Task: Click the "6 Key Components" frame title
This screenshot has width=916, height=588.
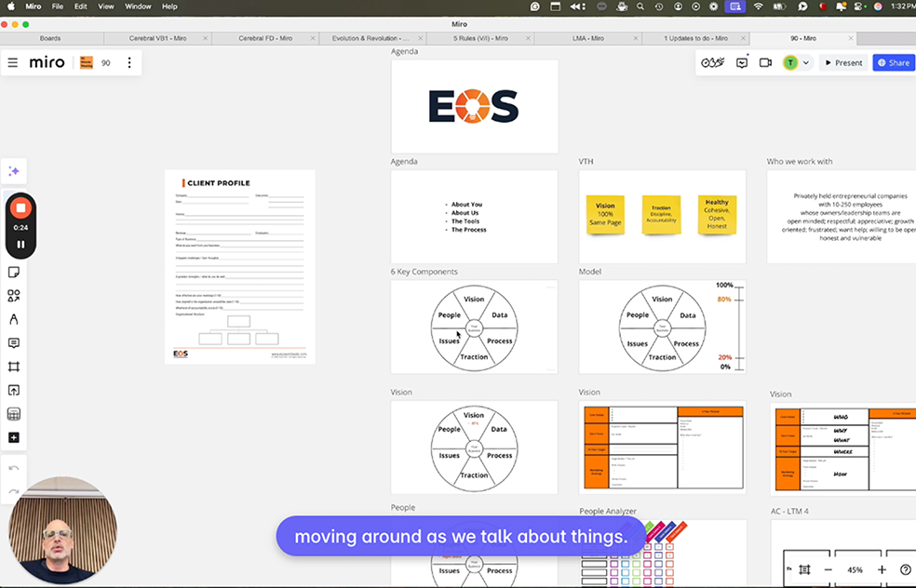Action: point(424,272)
